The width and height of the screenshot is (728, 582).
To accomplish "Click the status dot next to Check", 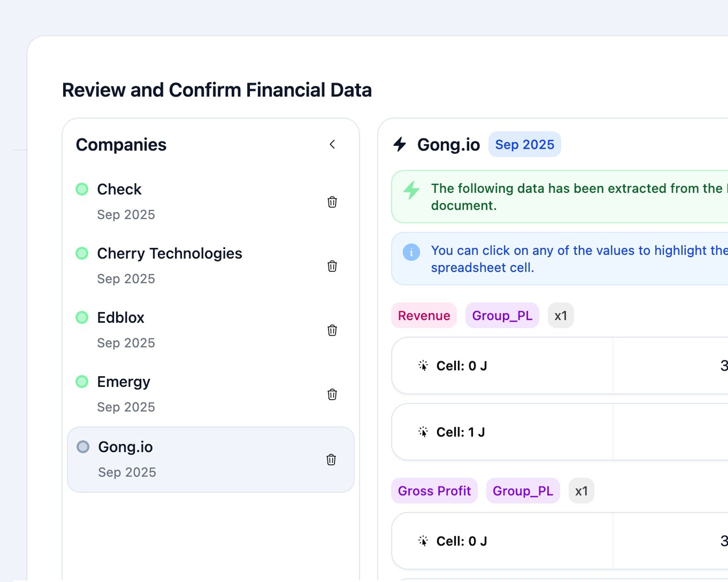I will tap(82, 189).
